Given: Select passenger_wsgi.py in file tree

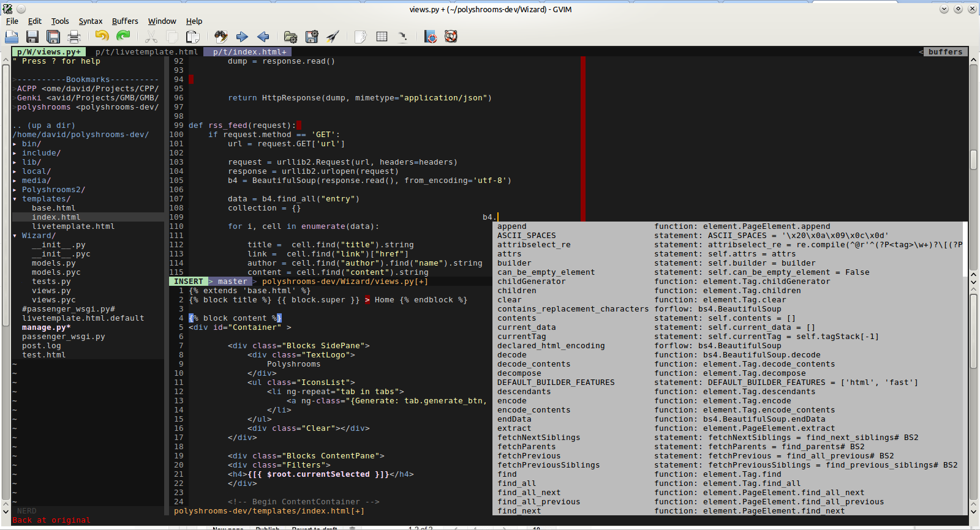Looking at the screenshot, I should point(63,337).
